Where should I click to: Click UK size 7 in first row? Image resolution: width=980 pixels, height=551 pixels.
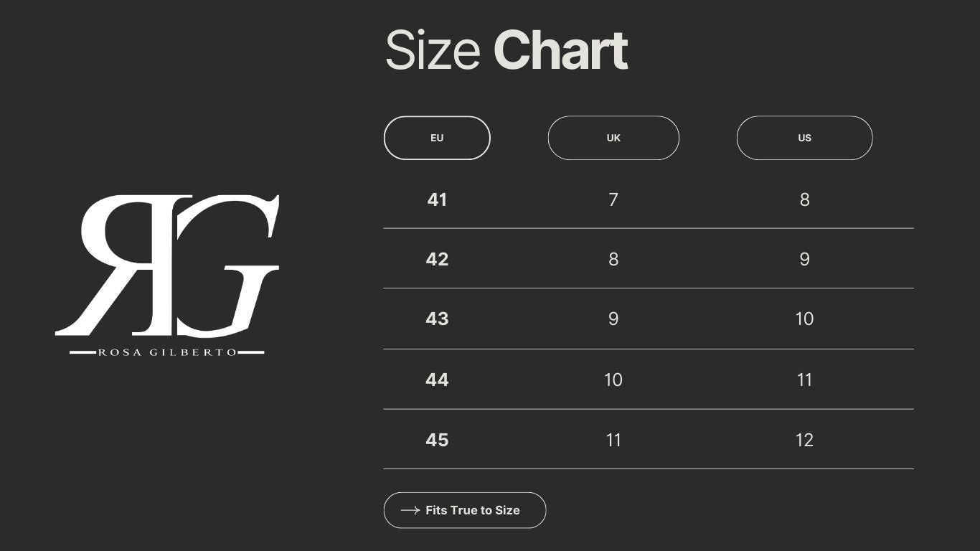point(613,199)
